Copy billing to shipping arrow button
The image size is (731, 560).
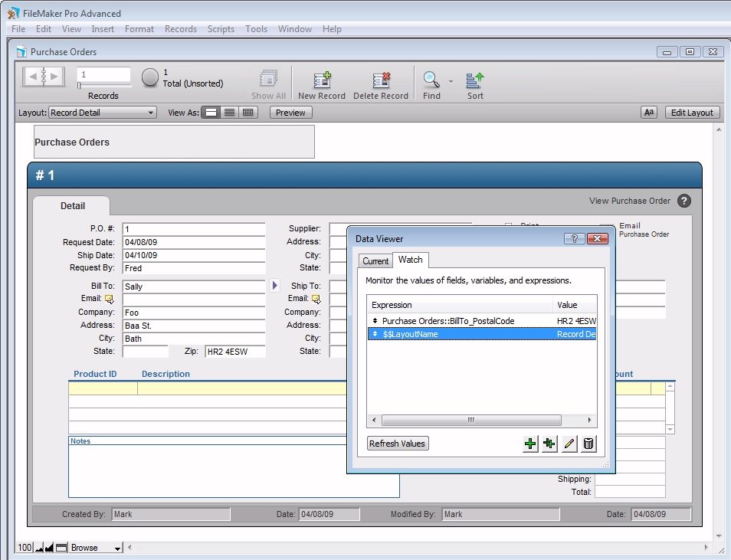coord(274,285)
